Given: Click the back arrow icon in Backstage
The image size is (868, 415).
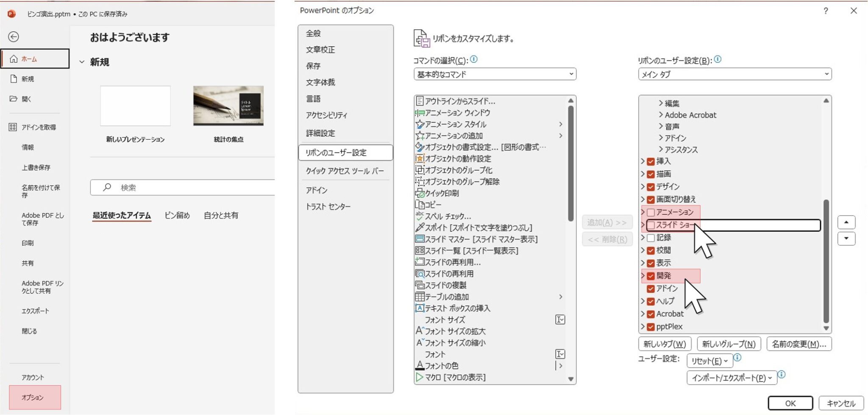Looking at the screenshot, I should point(14,37).
